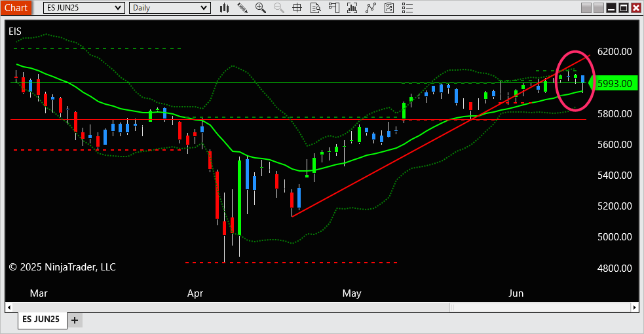Open the Chart Trader icon
This screenshot has width=644, height=334.
click(334, 8)
